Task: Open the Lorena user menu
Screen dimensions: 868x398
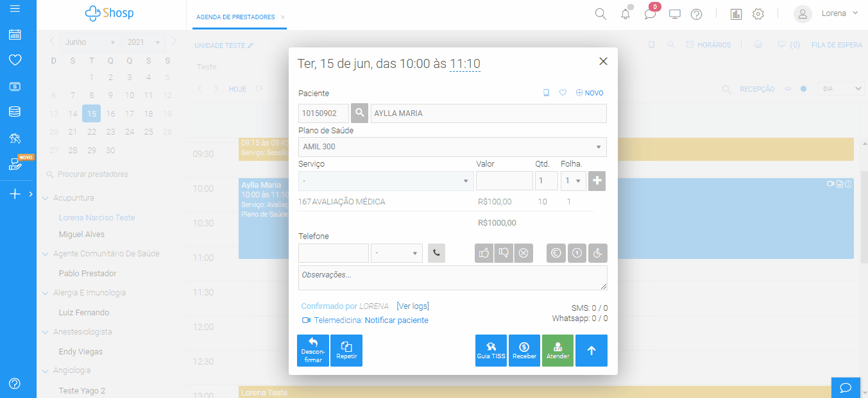Action: click(826, 13)
